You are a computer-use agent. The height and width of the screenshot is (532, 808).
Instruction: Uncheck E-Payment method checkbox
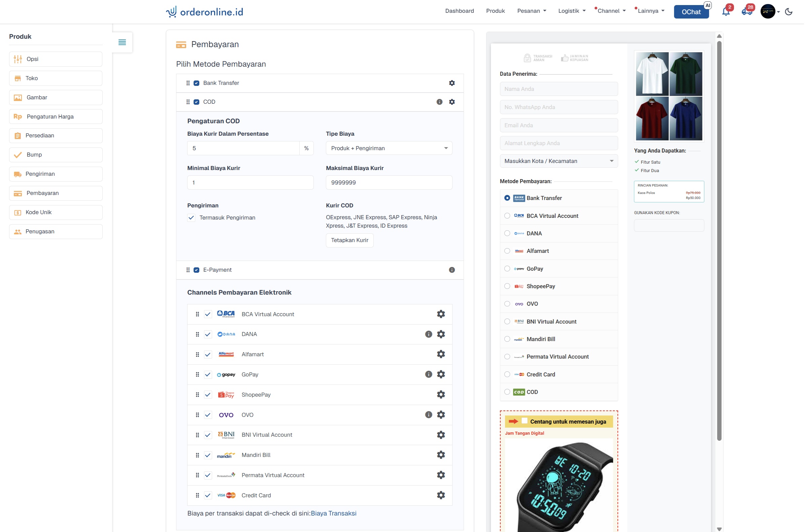pos(197,271)
